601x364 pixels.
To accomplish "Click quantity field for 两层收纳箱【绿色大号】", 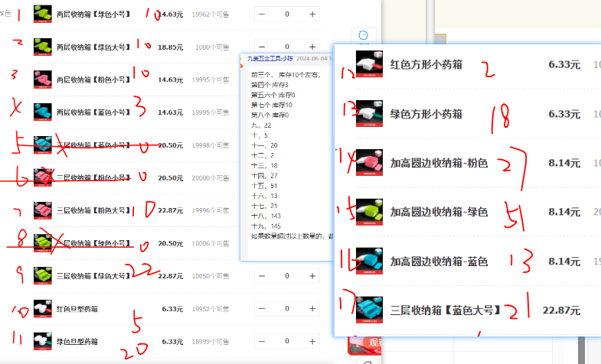I will point(287,47).
